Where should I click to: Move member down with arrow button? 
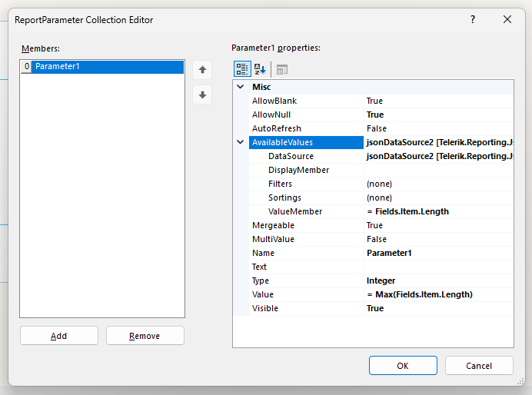[202, 95]
